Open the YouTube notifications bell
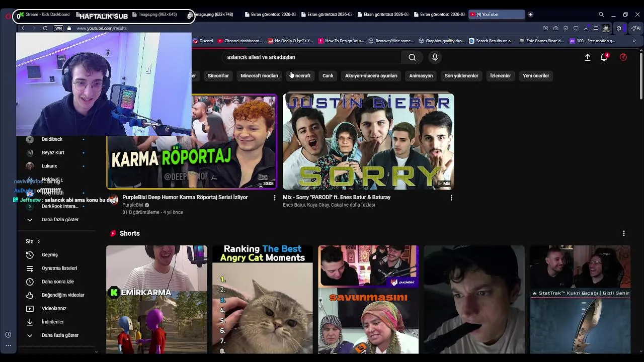This screenshot has width=644, height=362. tap(604, 57)
